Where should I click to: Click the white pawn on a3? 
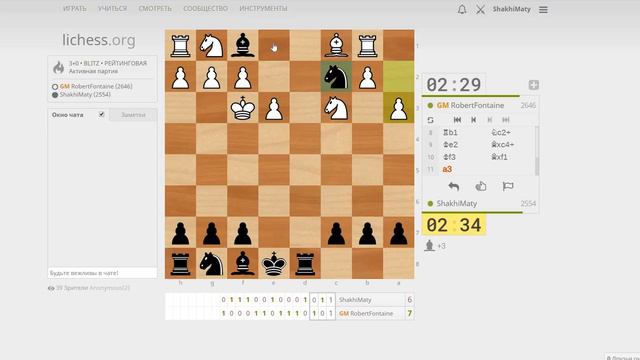(398, 108)
